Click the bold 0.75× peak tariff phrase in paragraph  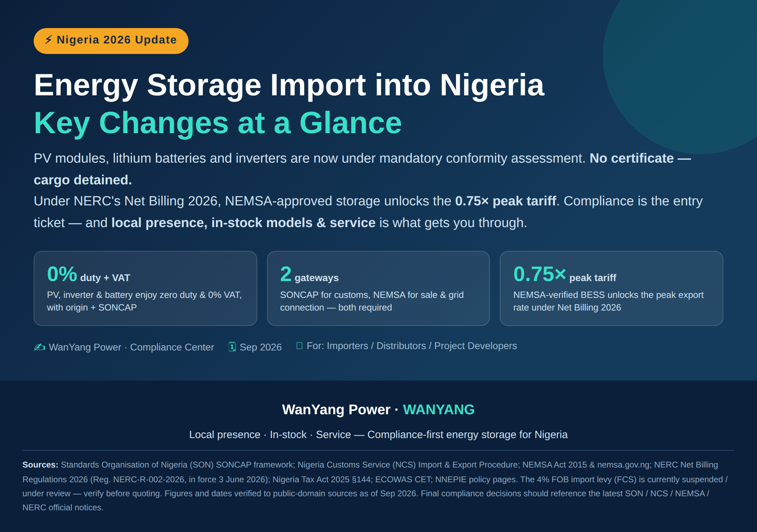coord(506,201)
